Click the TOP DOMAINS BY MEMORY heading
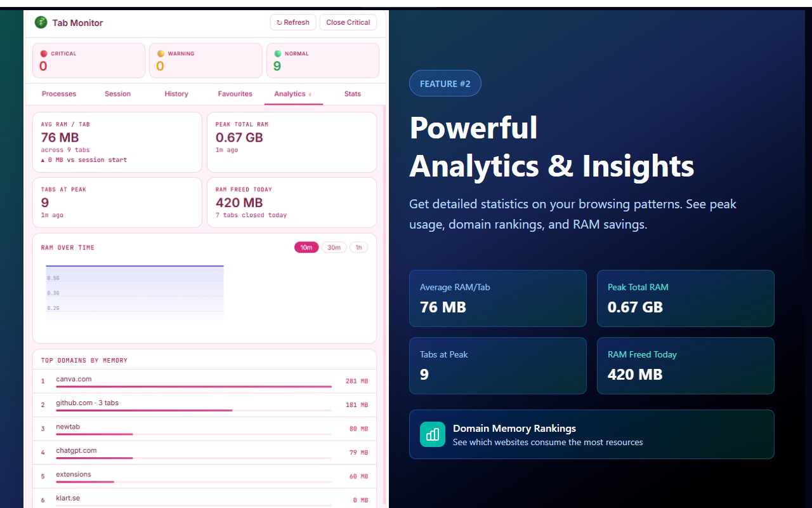Image resolution: width=812 pixels, height=508 pixels. [84, 361]
